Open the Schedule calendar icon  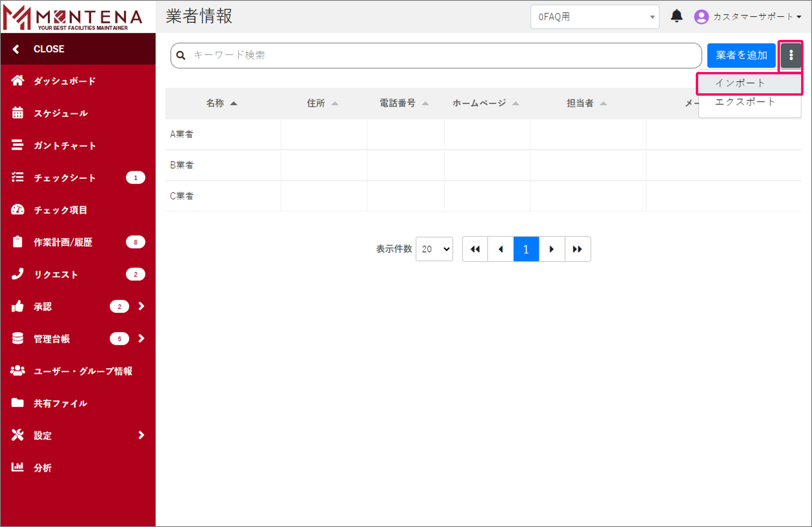pyautogui.click(x=17, y=113)
